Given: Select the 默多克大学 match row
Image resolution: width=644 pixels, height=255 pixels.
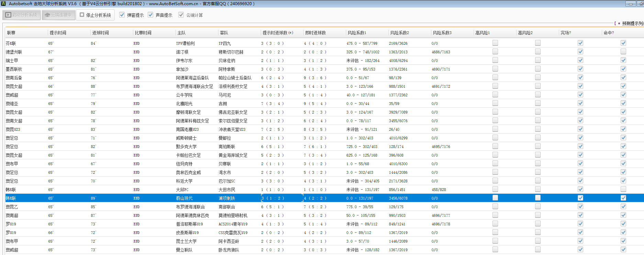Looking at the screenshot, I should click(186, 147).
